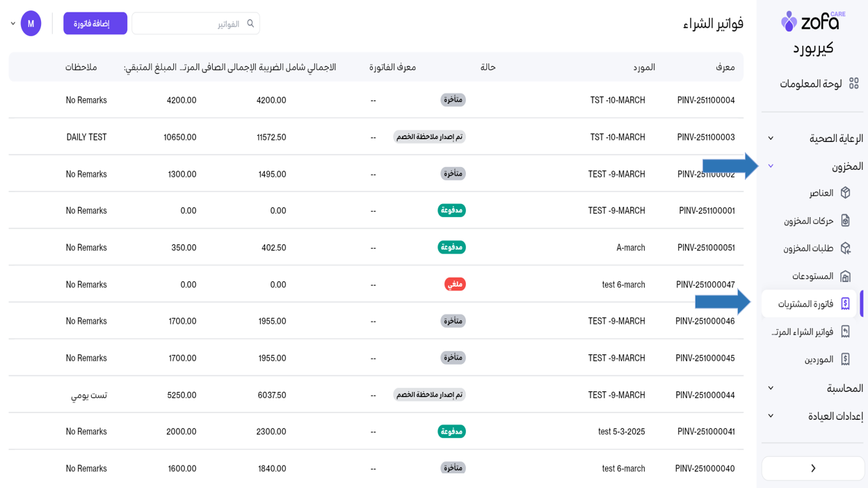Click into the الفواتير search field
Image resolution: width=868 pixels, height=488 pixels.
point(188,24)
